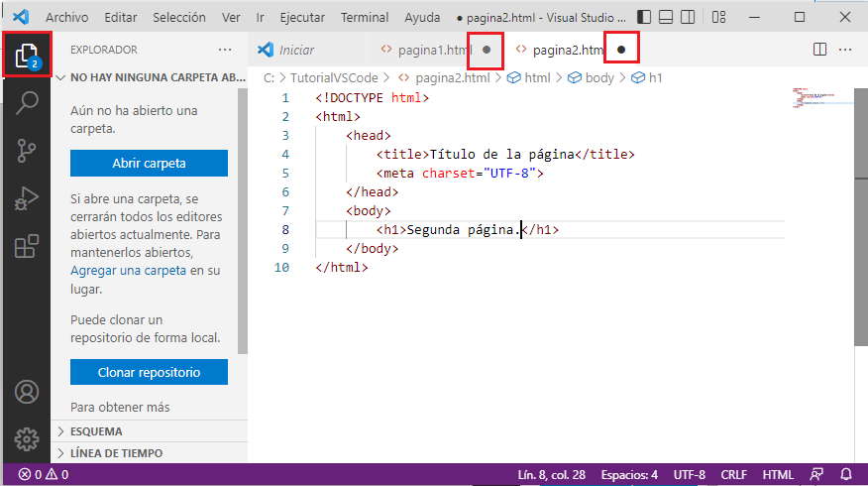The image size is (868, 486).
Task: Open the Accounts menu icon
Action: 27,392
